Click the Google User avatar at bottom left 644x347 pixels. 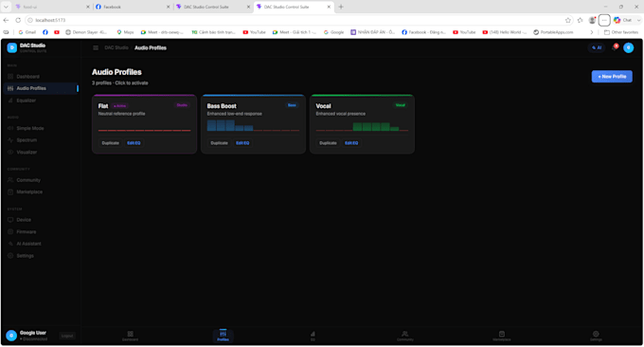(11, 336)
